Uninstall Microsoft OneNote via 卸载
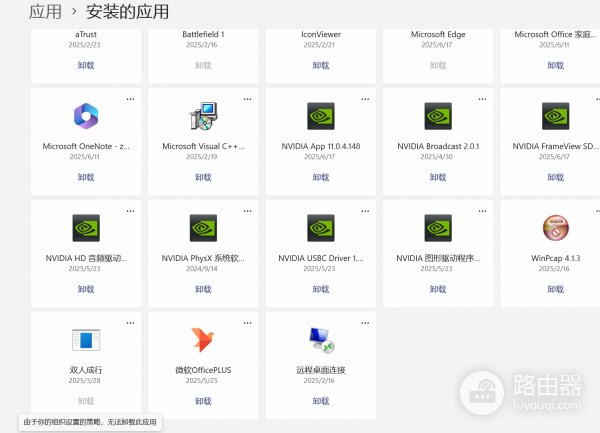600x433 pixels. (86, 177)
